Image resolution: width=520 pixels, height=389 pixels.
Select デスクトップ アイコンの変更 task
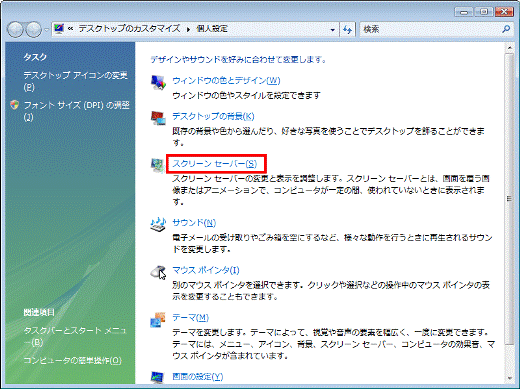[x=75, y=81]
